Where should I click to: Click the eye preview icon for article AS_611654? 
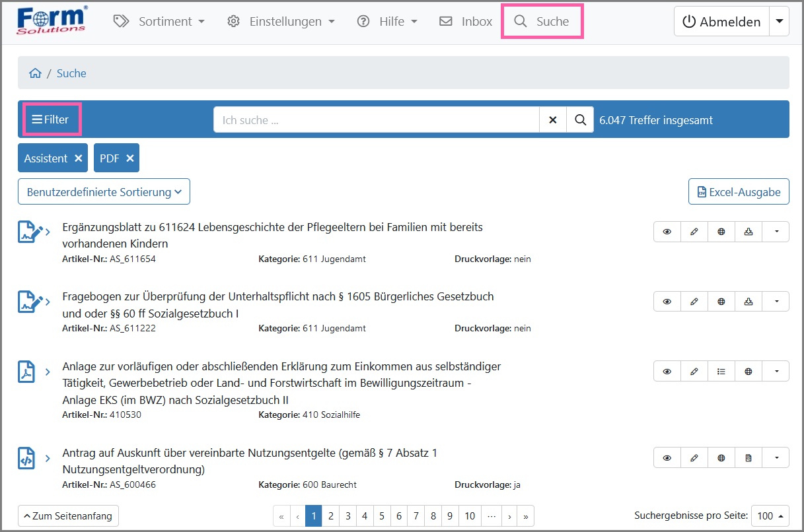667,232
